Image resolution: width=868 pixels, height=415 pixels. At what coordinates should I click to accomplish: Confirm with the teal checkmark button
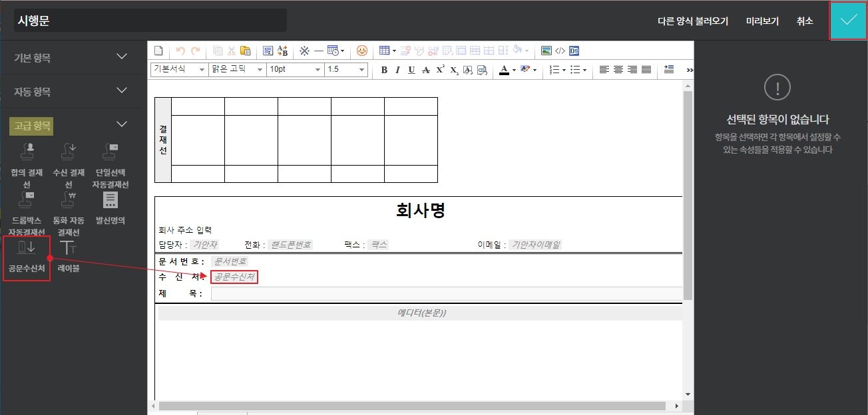click(848, 21)
